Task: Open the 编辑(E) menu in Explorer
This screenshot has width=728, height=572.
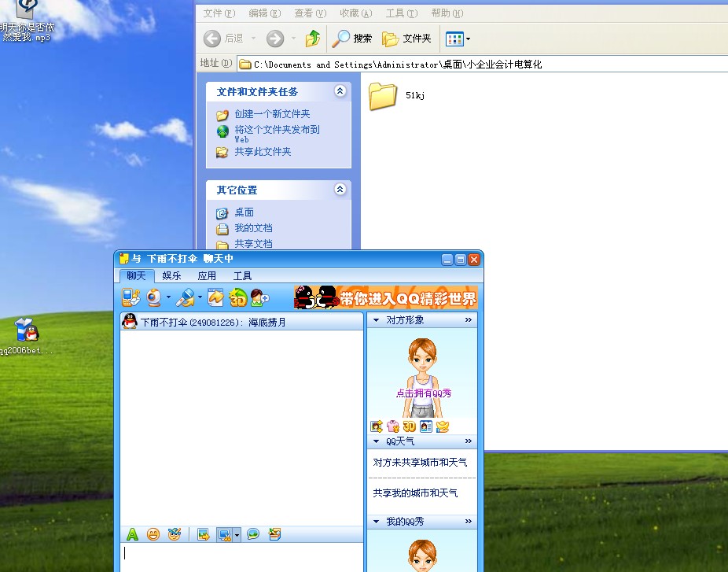Action: 265,13
